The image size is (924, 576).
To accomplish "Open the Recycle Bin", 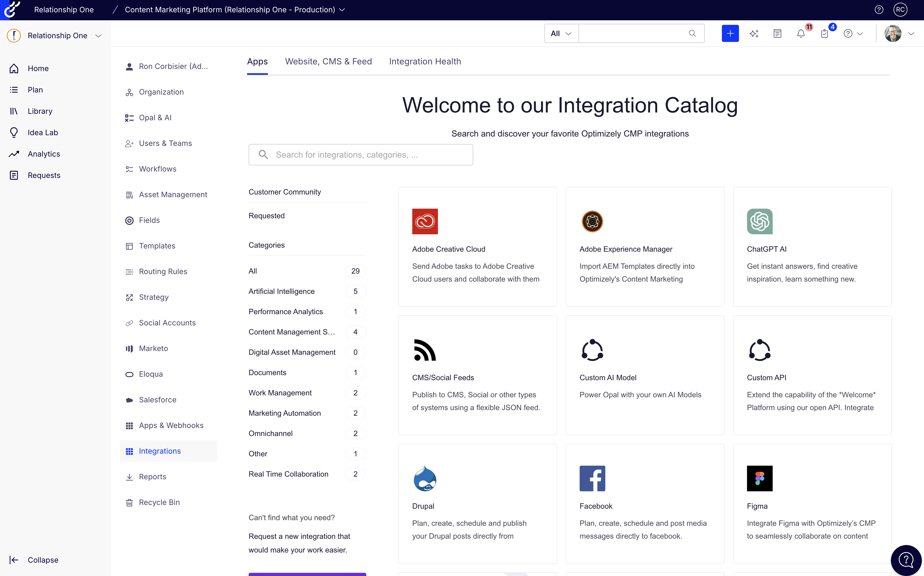I will [x=159, y=502].
